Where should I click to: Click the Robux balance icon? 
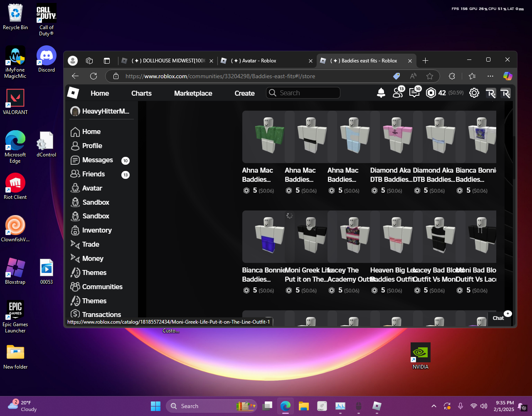pyautogui.click(x=431, y=93)
